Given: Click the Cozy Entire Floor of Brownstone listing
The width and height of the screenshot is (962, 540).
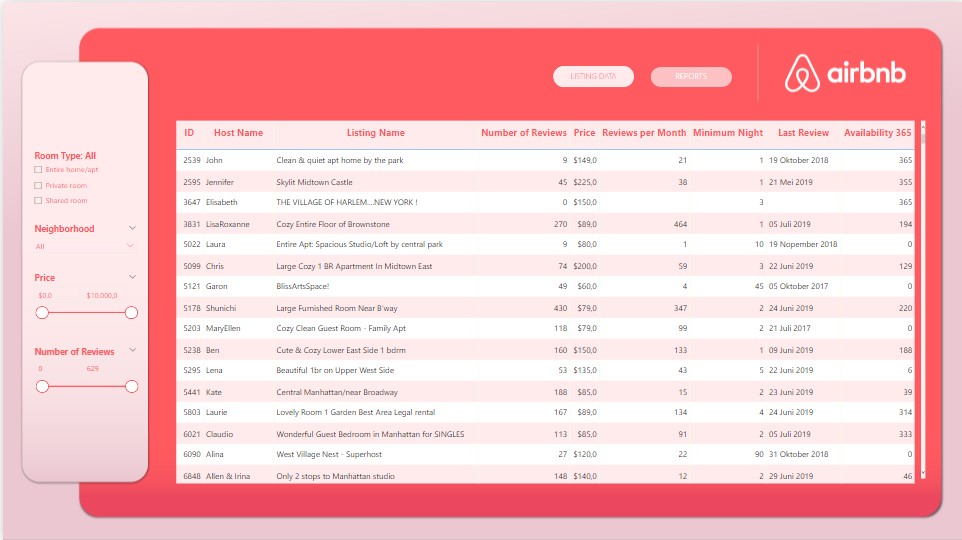Looking at the screenshot, I should pyautogui.click(x=334, y=224).
